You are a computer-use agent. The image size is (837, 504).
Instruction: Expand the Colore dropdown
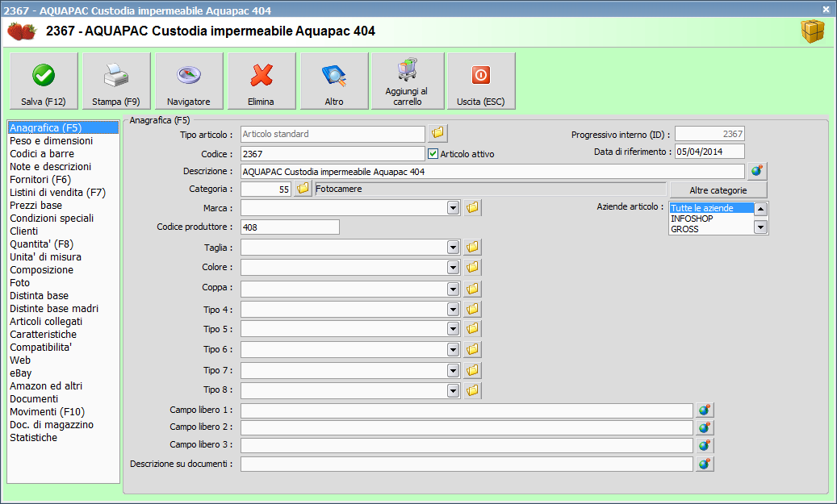[453, 267]
